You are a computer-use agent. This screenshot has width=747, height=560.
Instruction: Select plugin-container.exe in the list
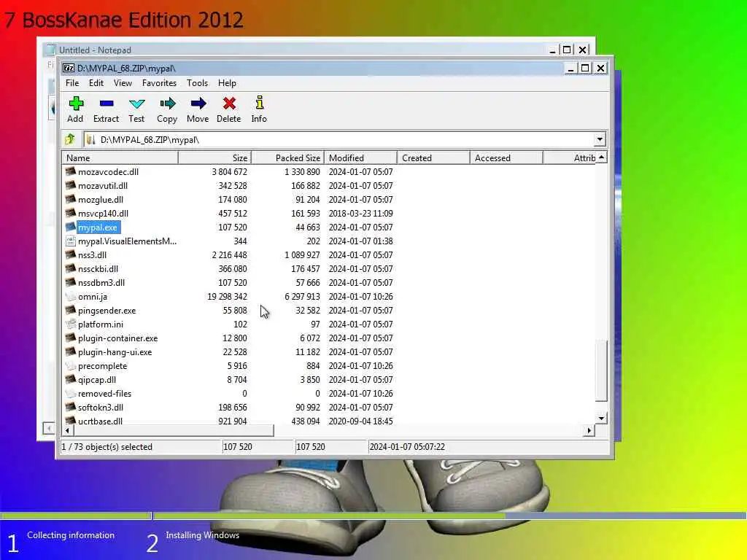117,338
